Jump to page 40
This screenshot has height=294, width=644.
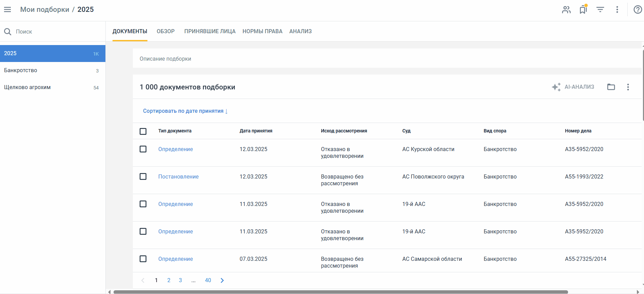[x=208, y=280]
